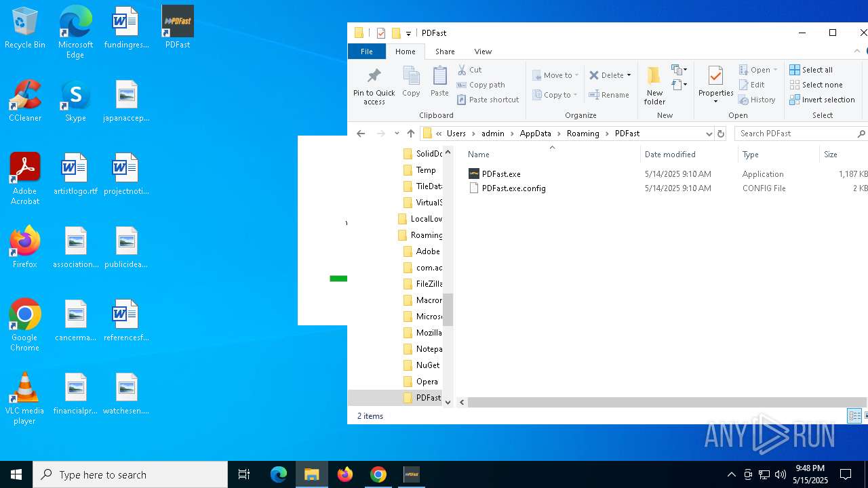The image size is (868, 488).
Task: Select the PDFast desktop shortcut
Action: point(178,28)
